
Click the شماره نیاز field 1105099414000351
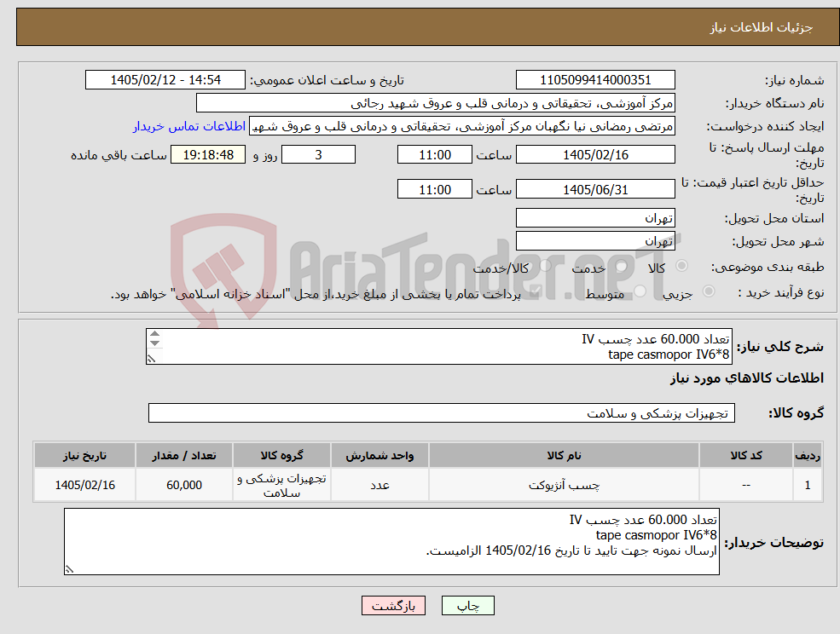(x=595, y=80)
